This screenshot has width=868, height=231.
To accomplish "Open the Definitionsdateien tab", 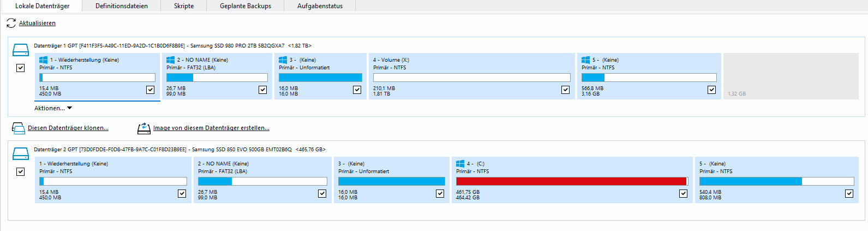I will pos(122,6).
